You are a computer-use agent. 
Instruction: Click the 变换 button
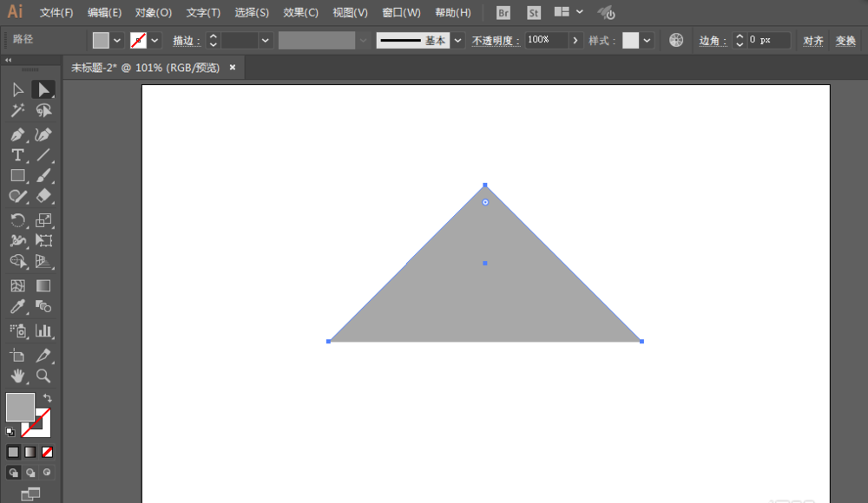pos(845,41)
